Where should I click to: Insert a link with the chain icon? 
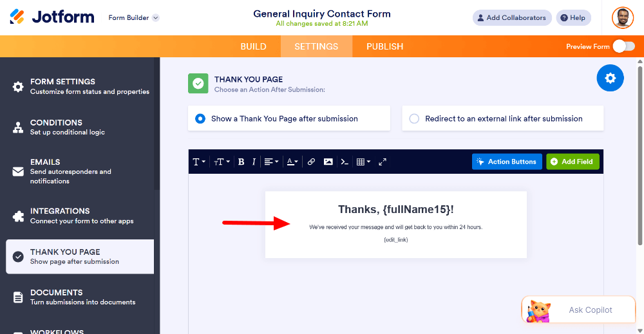tap(311, 162)
